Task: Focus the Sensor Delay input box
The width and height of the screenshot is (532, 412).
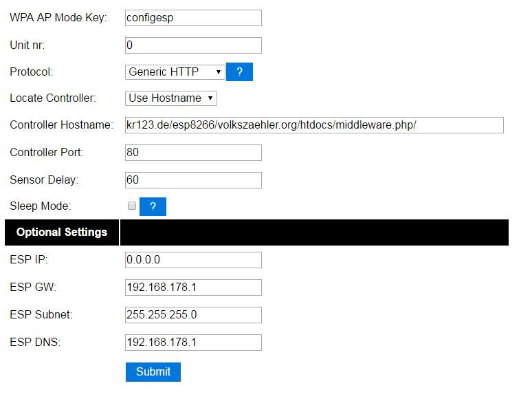Action: pos(193,180)
